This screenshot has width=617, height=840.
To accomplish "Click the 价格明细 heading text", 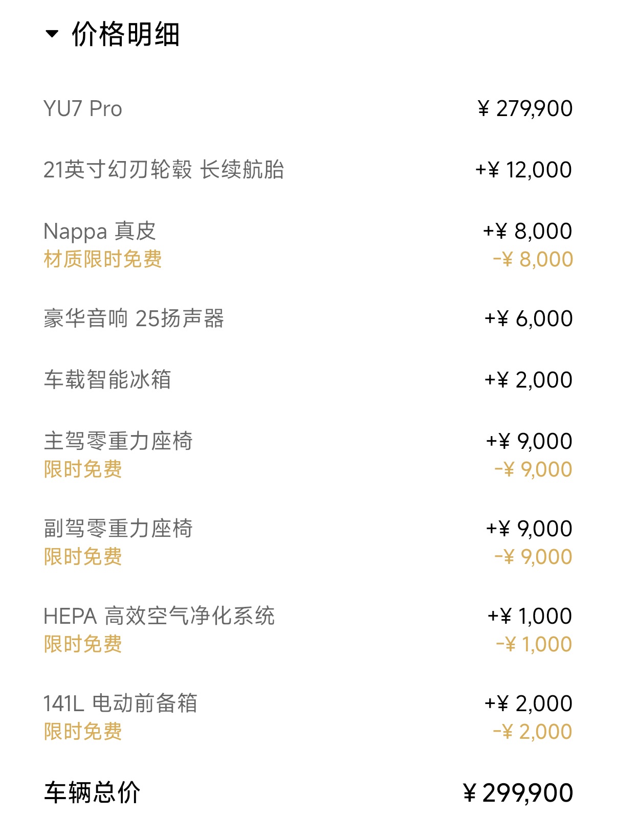I will 126,34.
